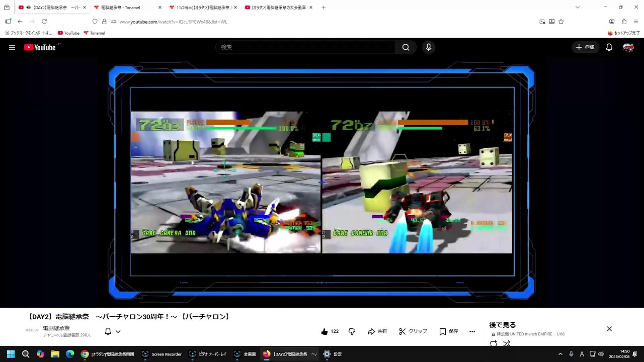This screenshot has width=644, height=362.
Task: Open Firefox account profile icon
Action: [x=612, y=22]
